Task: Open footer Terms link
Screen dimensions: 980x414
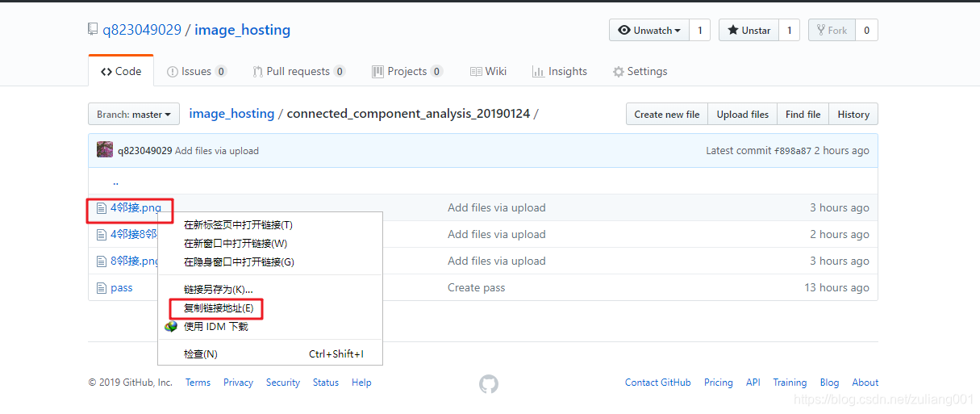Action: coord(198,383)
